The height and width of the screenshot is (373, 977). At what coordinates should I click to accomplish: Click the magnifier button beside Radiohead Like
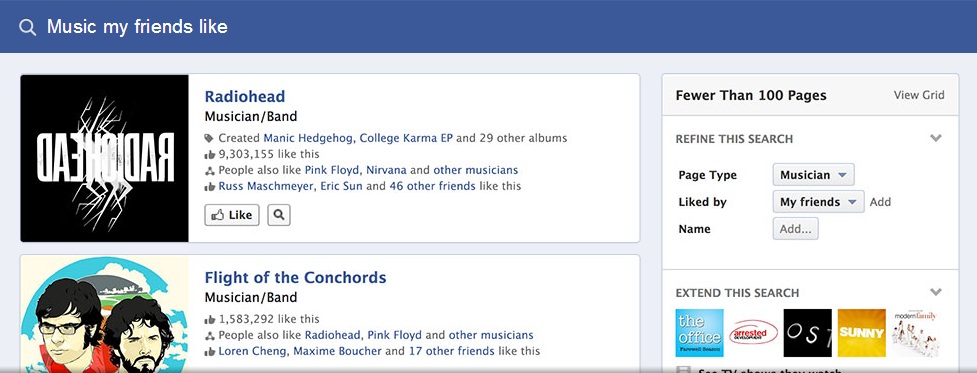(x=279, y=215)
